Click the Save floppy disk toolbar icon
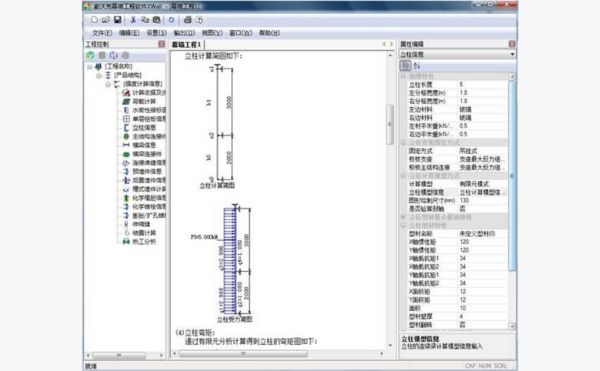 point(117,20)
